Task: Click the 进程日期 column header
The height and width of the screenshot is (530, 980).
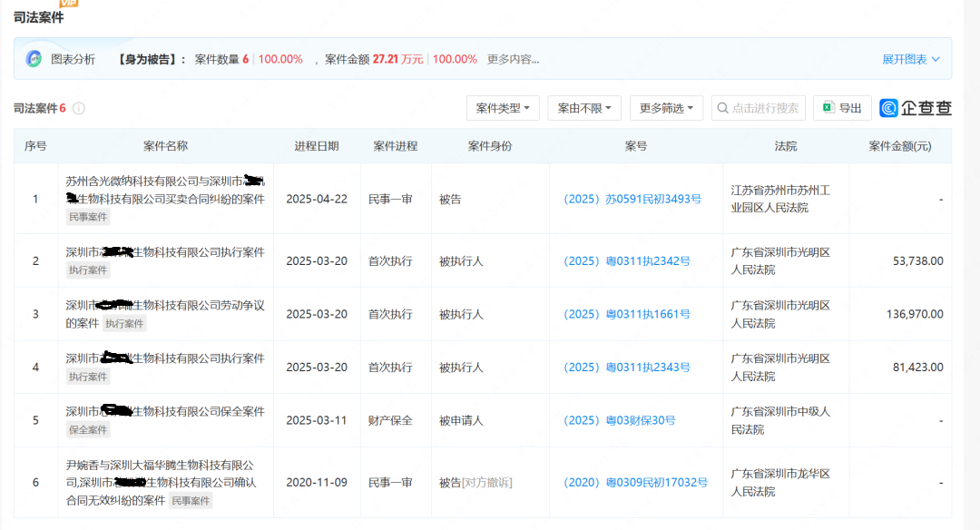Action: point(317,146)
